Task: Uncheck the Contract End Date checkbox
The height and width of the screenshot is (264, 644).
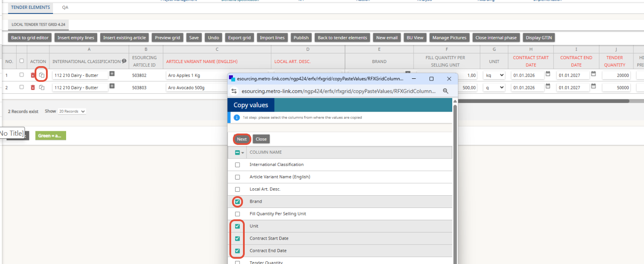Action: click(x=238, y=251)
